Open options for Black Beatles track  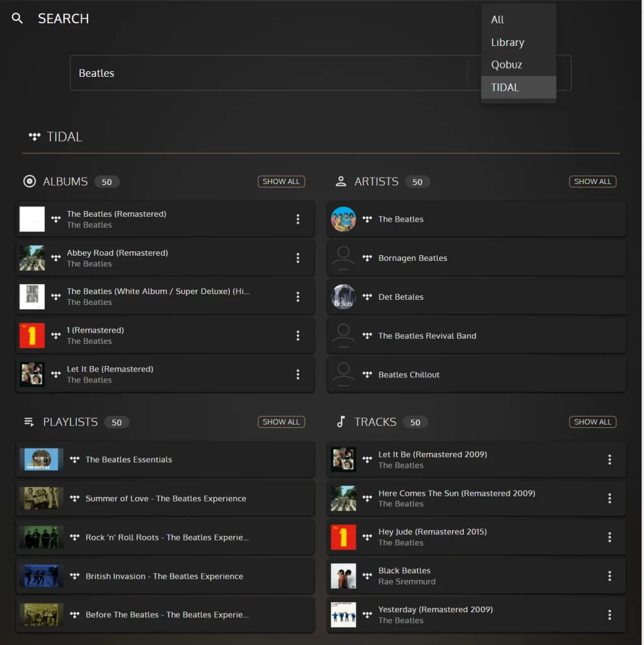click(x=609, y=576)
